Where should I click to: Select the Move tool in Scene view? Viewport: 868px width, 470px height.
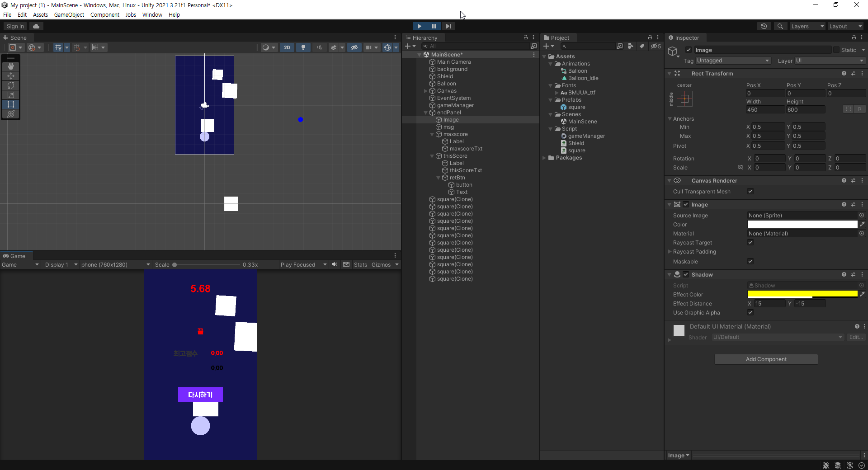tap(11, 76)
